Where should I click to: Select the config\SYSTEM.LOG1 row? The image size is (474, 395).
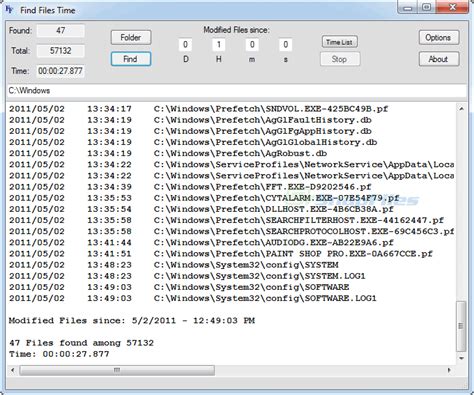187,276
